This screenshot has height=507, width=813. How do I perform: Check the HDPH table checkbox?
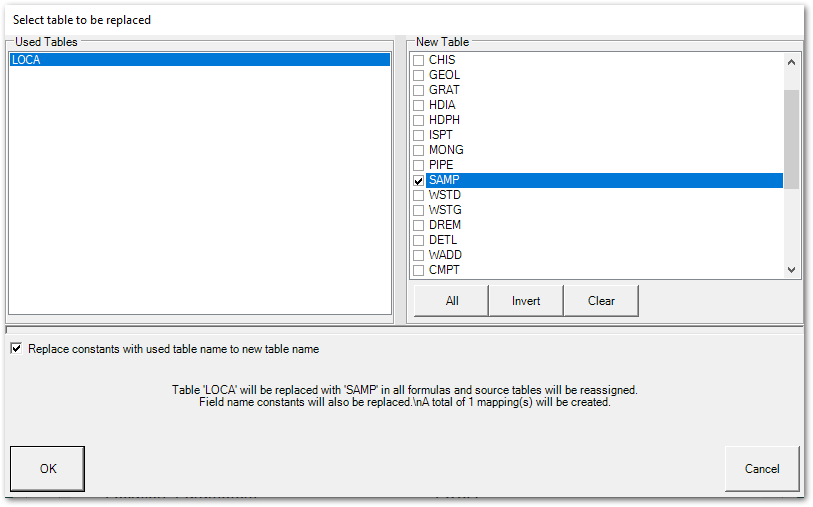tap(418, 120)
